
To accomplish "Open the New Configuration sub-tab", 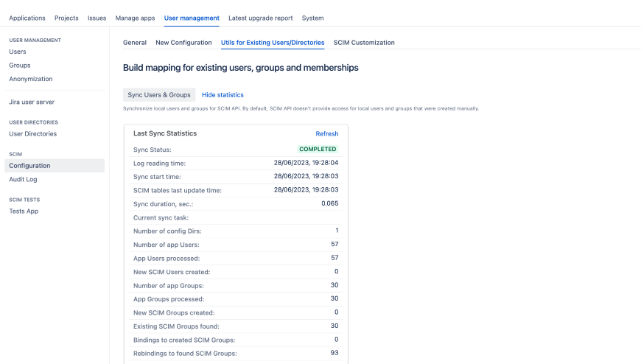I will (183, 43).
